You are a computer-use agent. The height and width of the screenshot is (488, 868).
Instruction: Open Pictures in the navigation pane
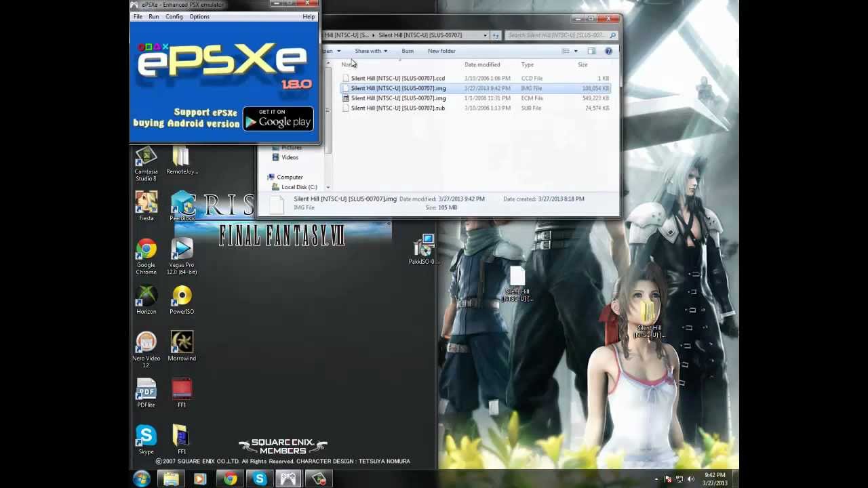point(292,147)
